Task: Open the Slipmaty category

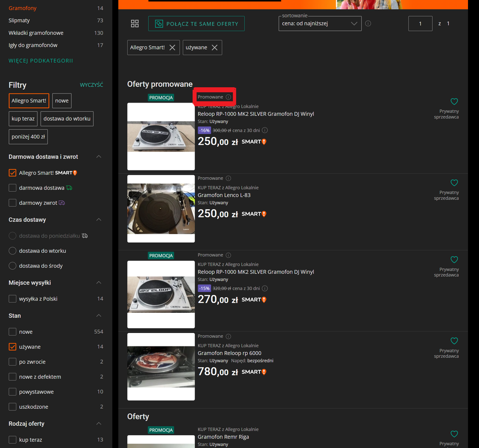Action: pyautogui.click(x=19, y=21)
